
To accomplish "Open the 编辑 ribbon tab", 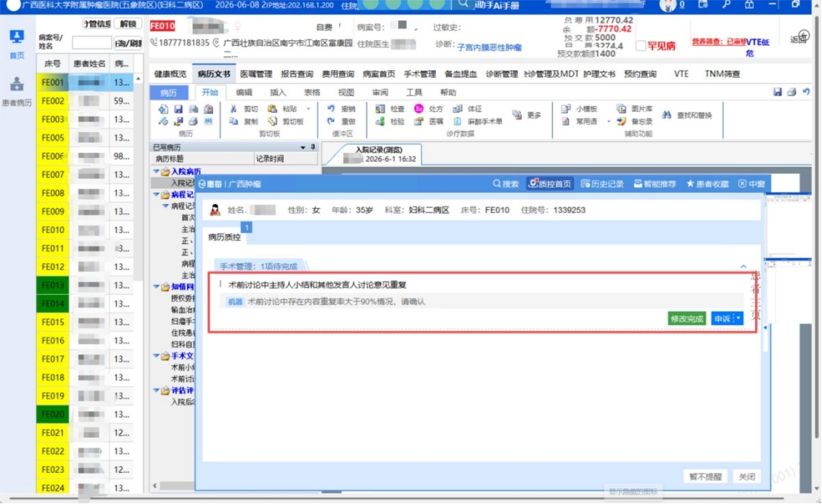I will 244,92.
